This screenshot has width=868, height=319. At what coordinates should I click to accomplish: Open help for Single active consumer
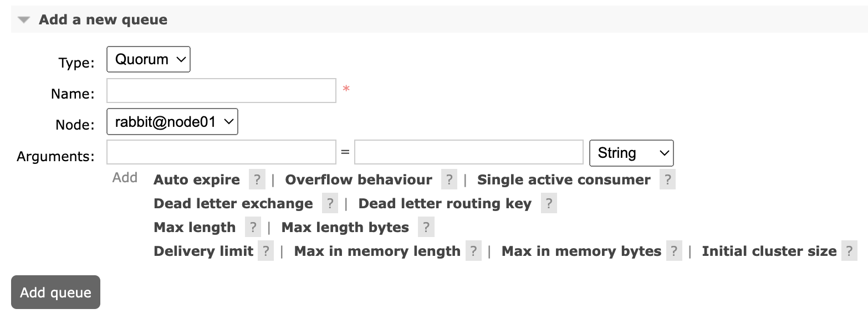coord(667,180)
